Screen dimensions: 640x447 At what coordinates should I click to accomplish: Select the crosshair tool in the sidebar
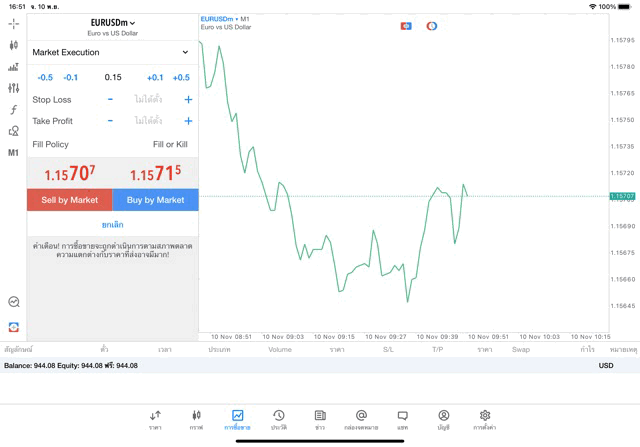(13, 23)
